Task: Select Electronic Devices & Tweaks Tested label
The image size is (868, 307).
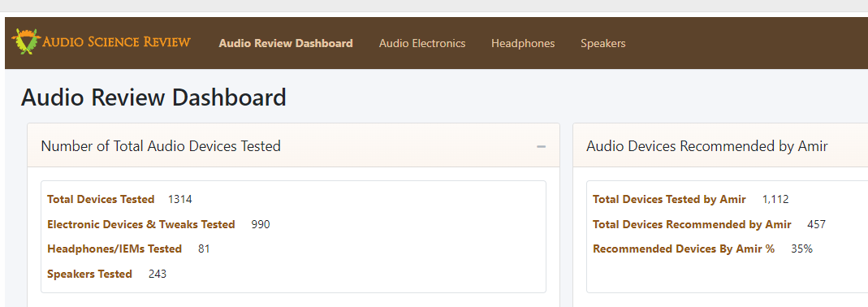Action: click(141, 224)
